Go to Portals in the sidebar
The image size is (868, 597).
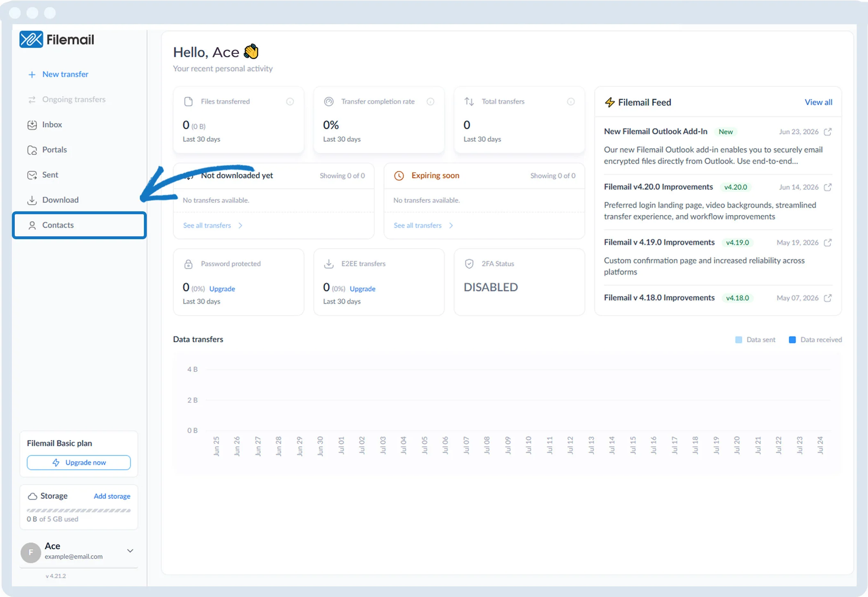[55, 150]
